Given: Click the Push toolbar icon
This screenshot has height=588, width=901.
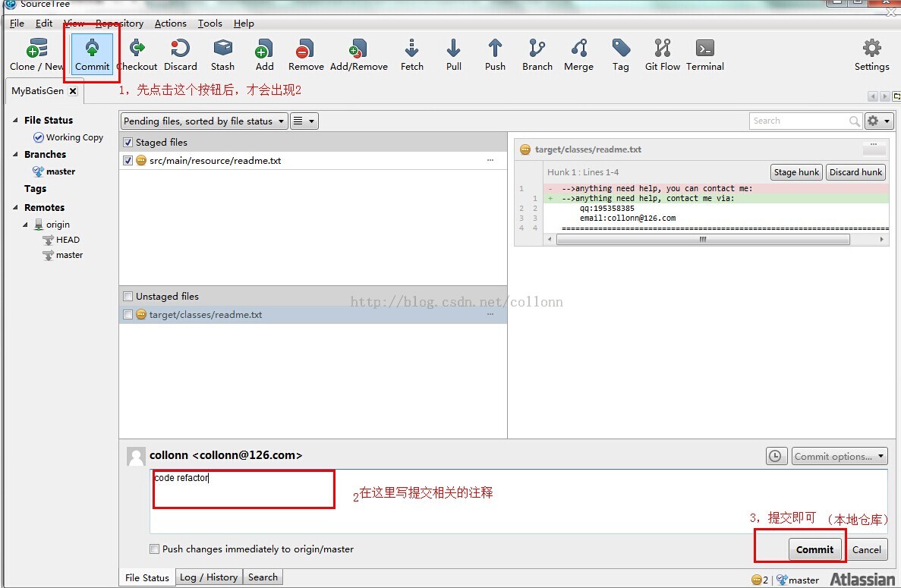Looking at the screenshot, I should 495,53.
